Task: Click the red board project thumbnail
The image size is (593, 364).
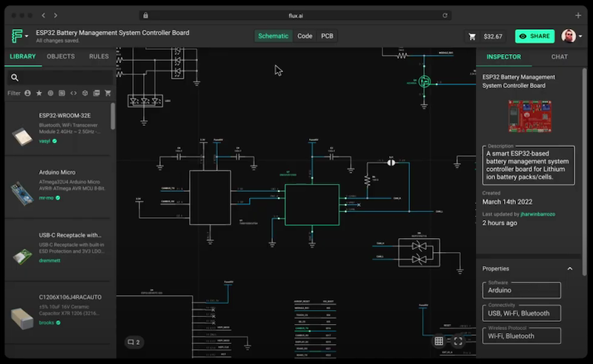Action: click(529, 116)
